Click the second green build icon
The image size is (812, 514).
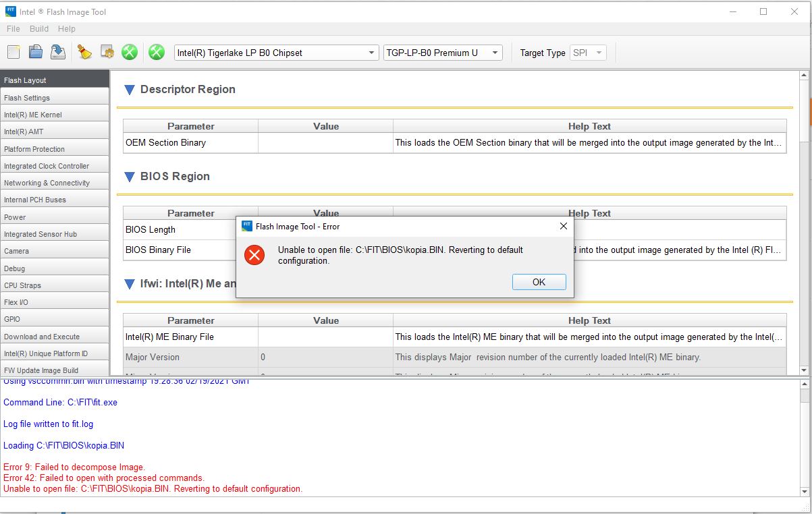point(157,52)
